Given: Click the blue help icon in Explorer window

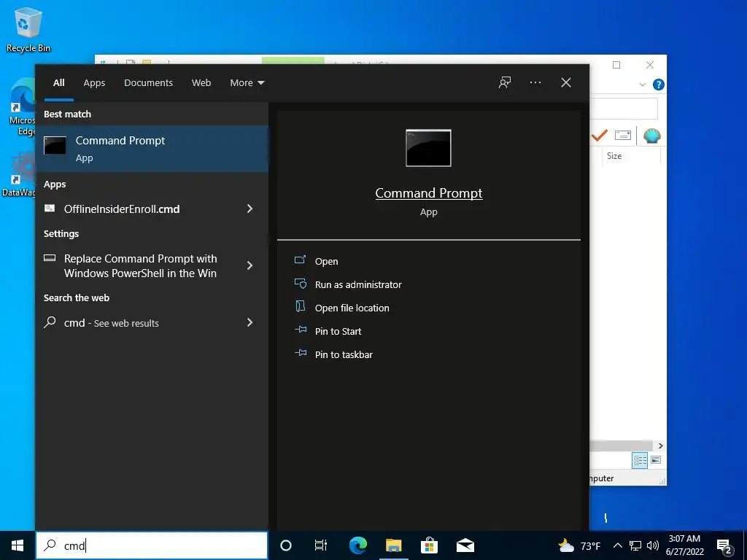Looking at the screenshot, I should [x=659, y=85].
